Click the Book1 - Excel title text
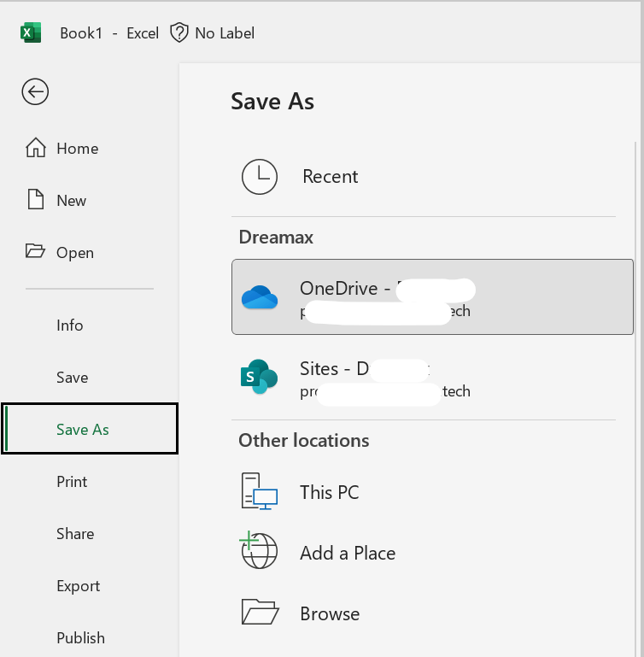This screenshot has height=657, width=644. click(109, 33)
